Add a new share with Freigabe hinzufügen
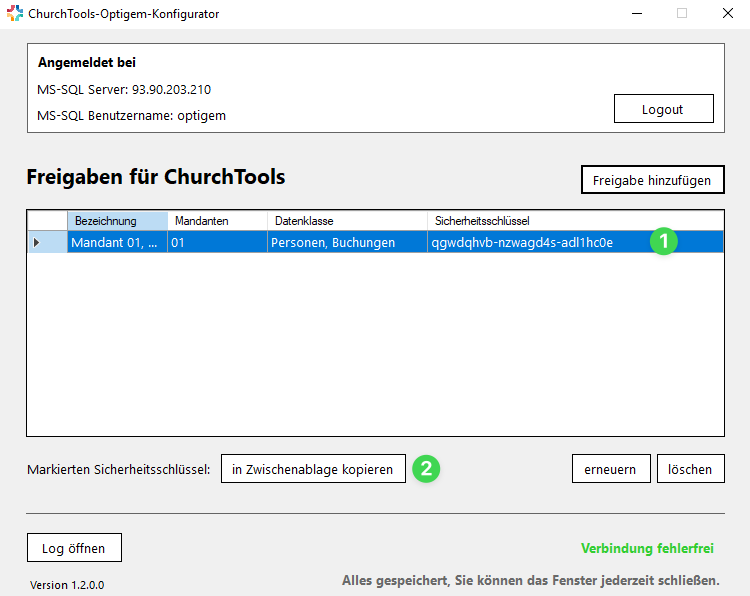The image size is (750, 596). (652, 180)
